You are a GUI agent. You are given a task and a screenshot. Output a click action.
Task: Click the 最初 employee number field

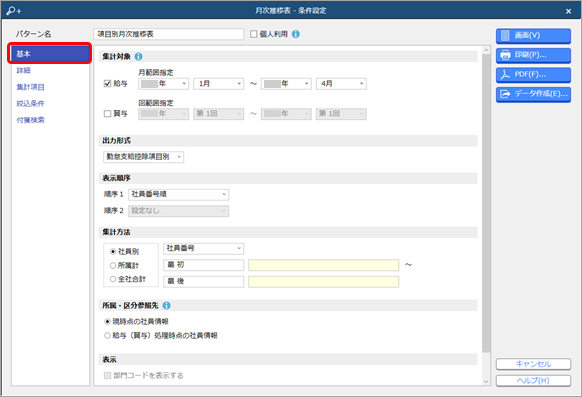(x=203, y=265)
